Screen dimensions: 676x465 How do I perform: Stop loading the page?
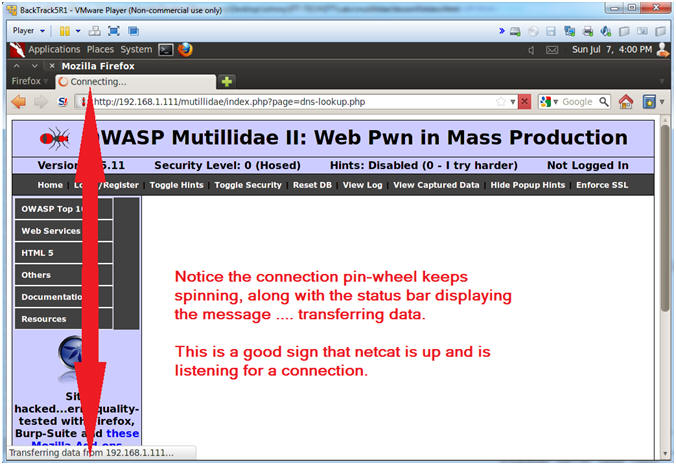524,102
